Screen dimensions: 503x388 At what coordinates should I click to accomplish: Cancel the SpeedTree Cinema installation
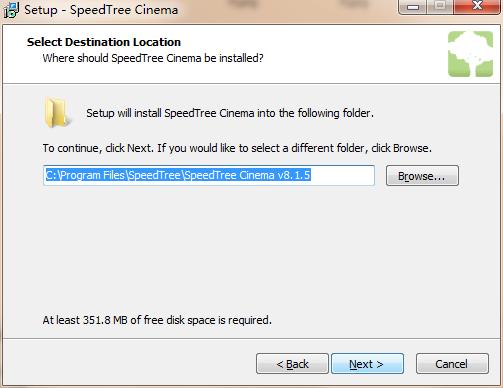point(452,364)
